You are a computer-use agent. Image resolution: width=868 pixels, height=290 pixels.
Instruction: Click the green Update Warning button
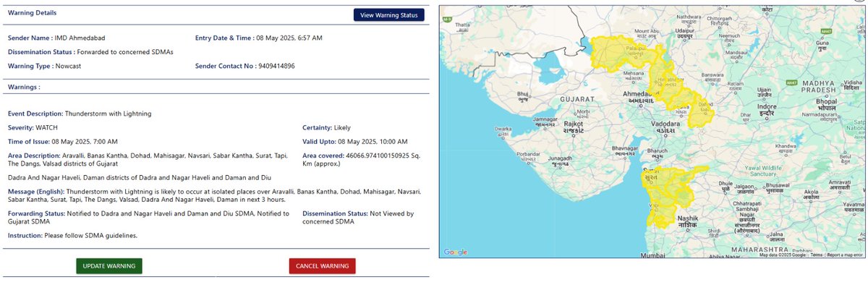pos(109,266)
